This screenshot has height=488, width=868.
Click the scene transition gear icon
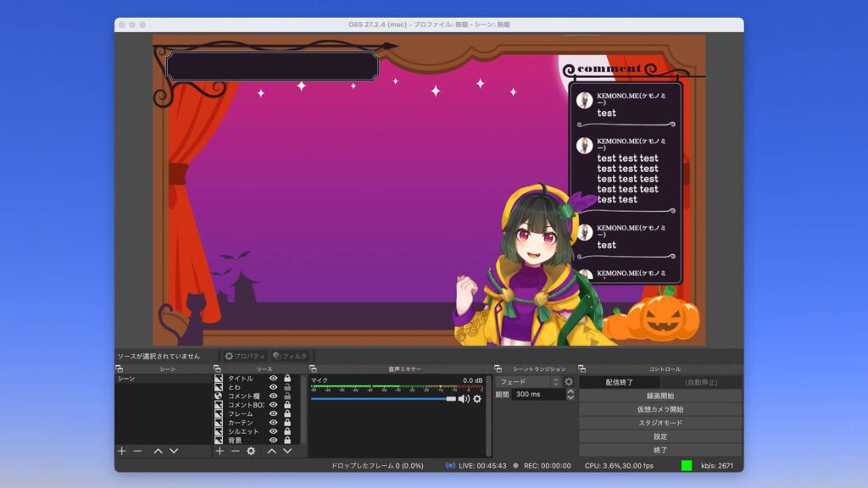[569, 381]
